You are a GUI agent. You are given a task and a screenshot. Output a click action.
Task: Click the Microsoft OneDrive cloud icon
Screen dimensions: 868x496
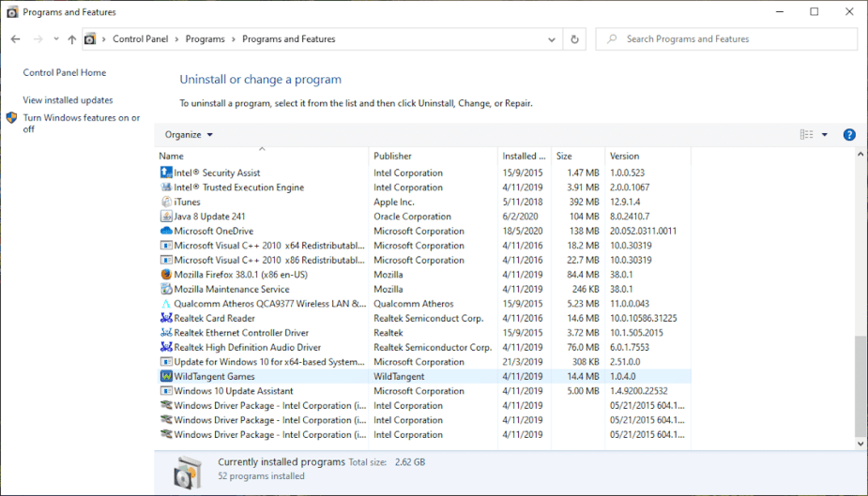(166, 231)
